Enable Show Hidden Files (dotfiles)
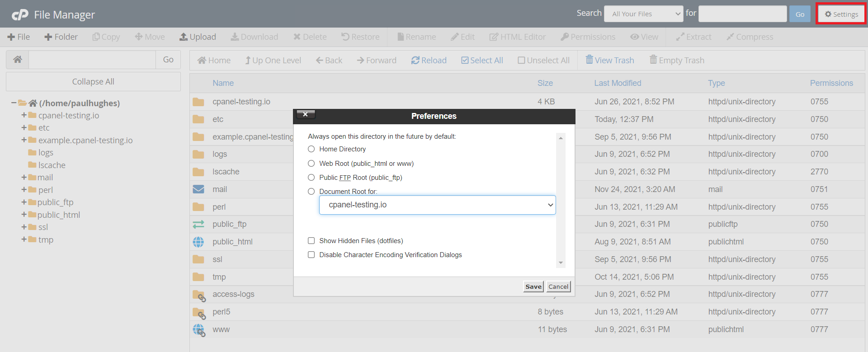Image resolution: width=868 pixels, height=352 pixels. point(311,241)
